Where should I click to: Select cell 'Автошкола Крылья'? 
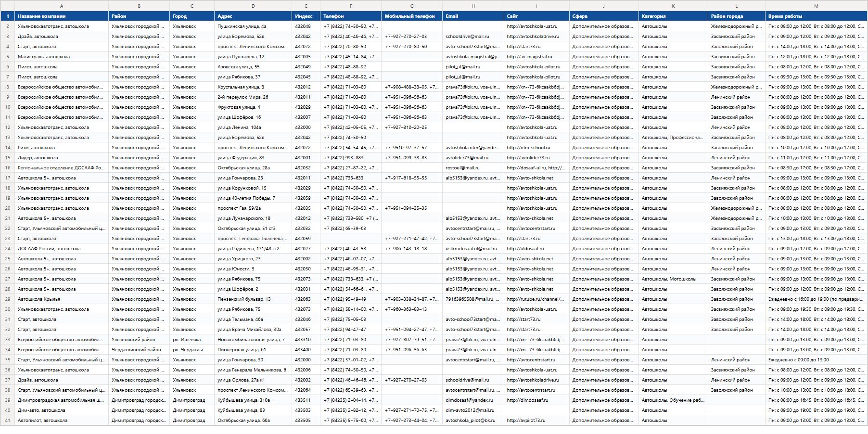[62, 299]
